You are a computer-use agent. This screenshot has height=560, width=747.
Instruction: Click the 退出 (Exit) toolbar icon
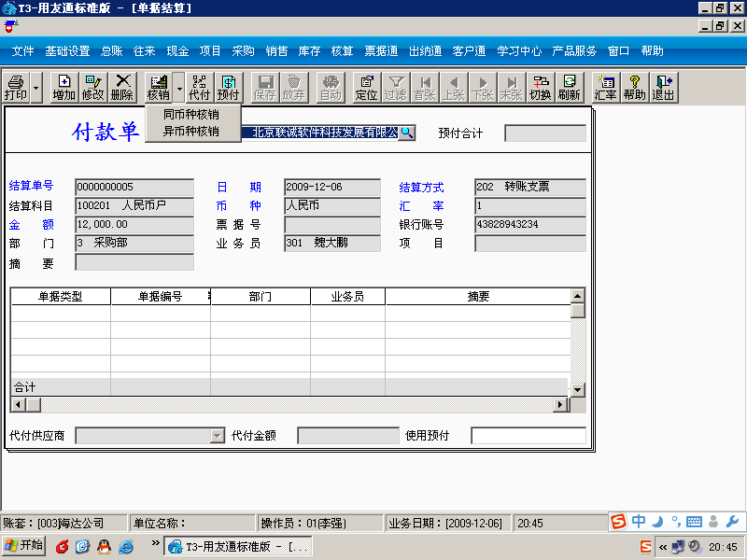coord(664,88)
